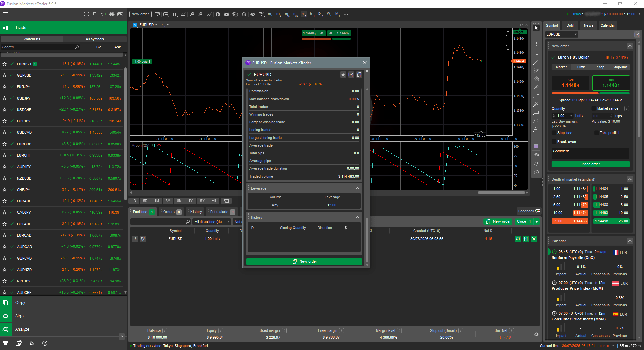Open the hamburger main menu
644x350 pixels.
5,14
